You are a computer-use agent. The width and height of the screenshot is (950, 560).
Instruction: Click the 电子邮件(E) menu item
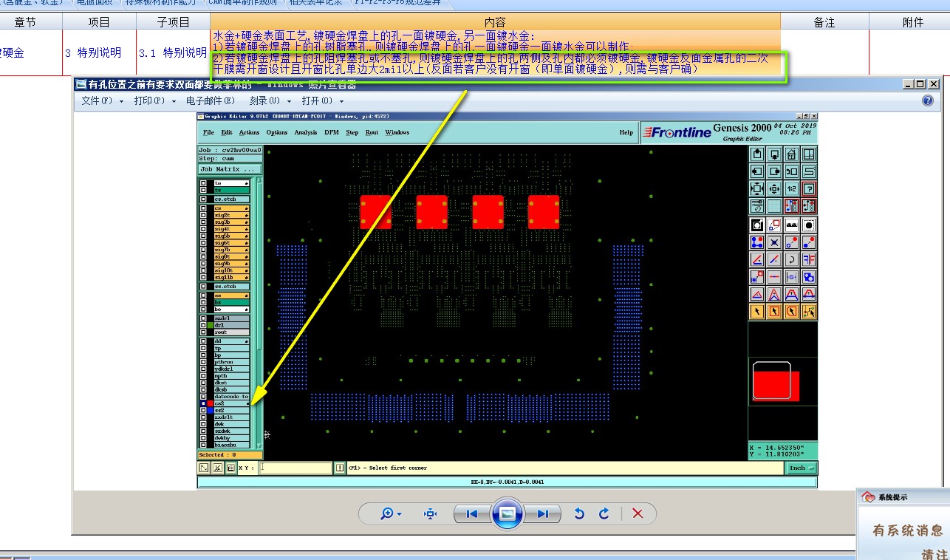pyautogui.click(x=211, y=100)
